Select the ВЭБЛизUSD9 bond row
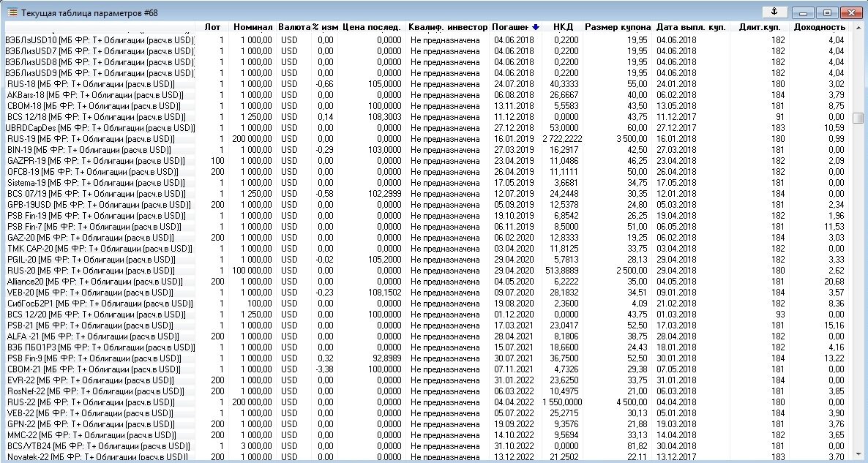The height and width of the screenshot is (463, 868). pos(426,73)
